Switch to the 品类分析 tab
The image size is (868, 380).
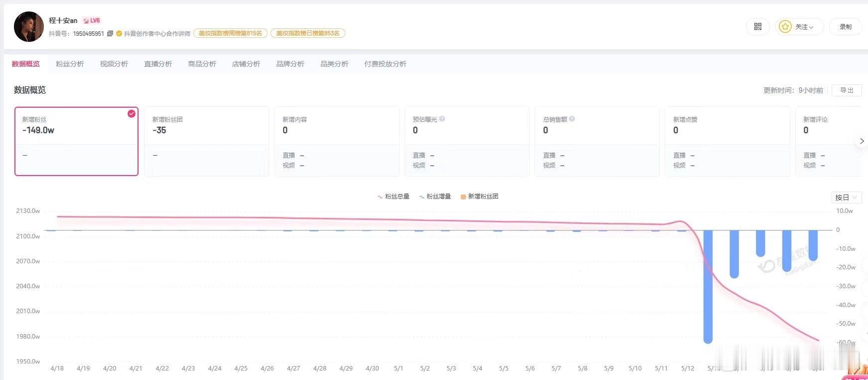(x=334, y=64)
